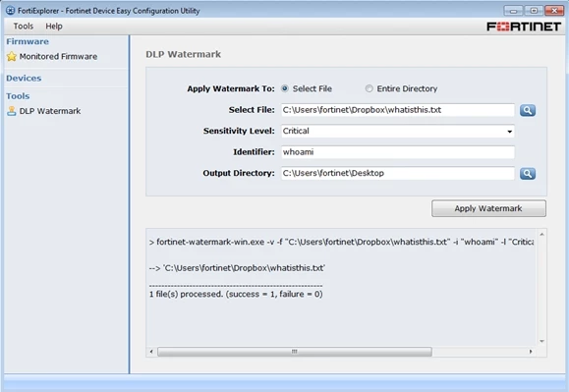Click the FortiExplorer title bar app icon
569x392 pixels.
(11, 11)
